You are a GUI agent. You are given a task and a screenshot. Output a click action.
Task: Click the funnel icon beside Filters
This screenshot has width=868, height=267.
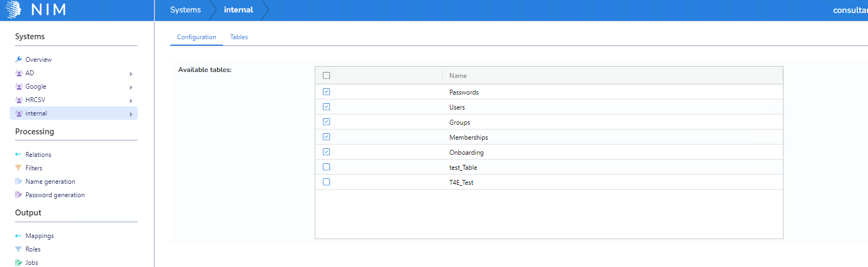[18, 168]
